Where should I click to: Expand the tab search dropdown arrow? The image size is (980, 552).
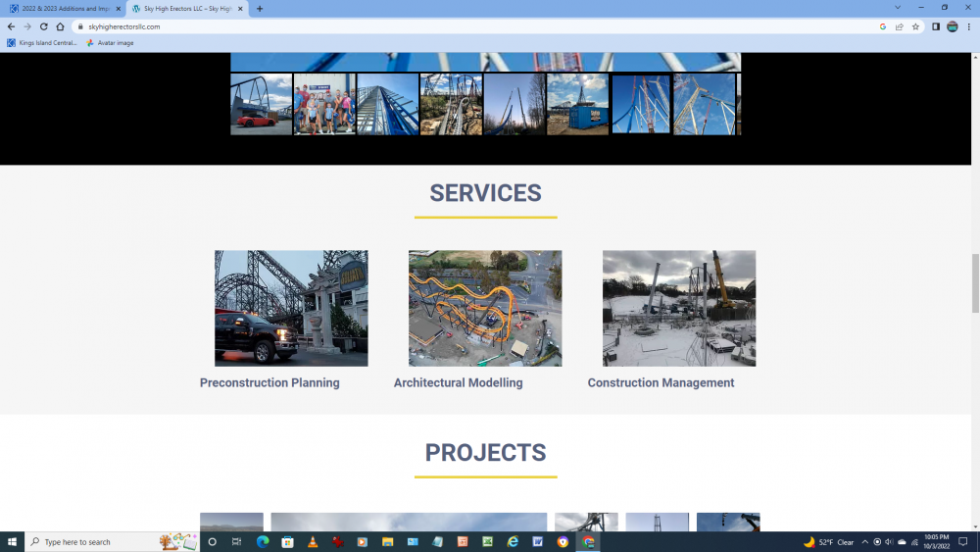[x=897, y=8]
